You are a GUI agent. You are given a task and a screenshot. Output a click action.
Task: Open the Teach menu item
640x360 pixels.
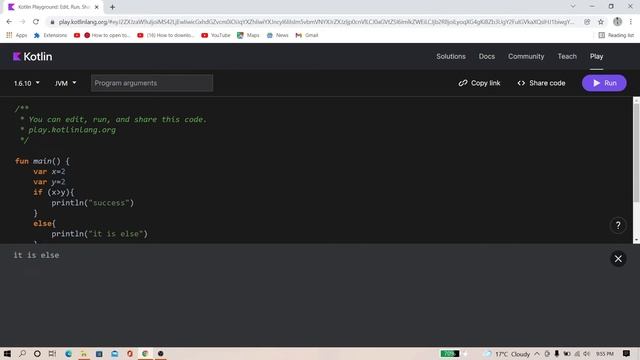567,56
